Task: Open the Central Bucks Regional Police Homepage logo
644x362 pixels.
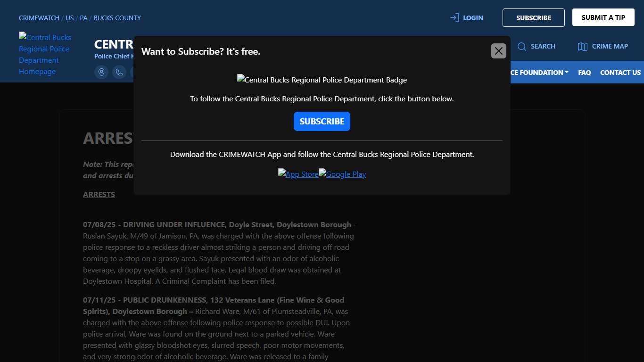Action: click(x=45, y=54)
